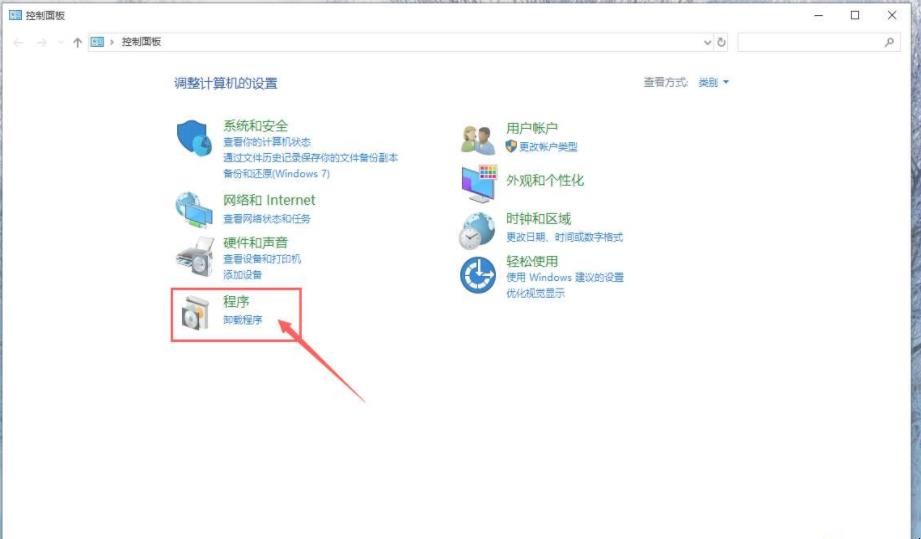
Task: Open the 系统和安全 category link
Action: [256, 126]
